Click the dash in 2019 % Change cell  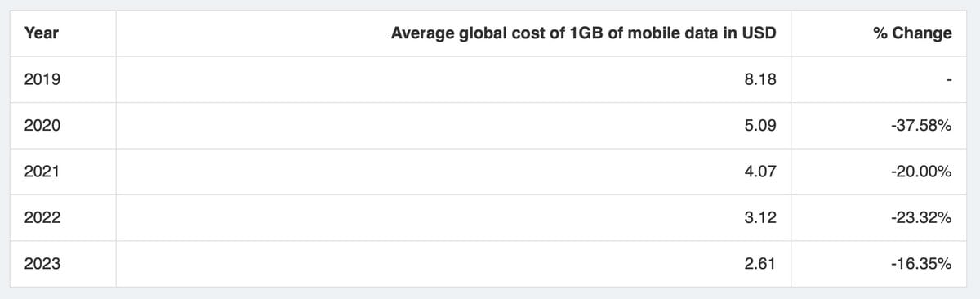click(x=949, y=80)
